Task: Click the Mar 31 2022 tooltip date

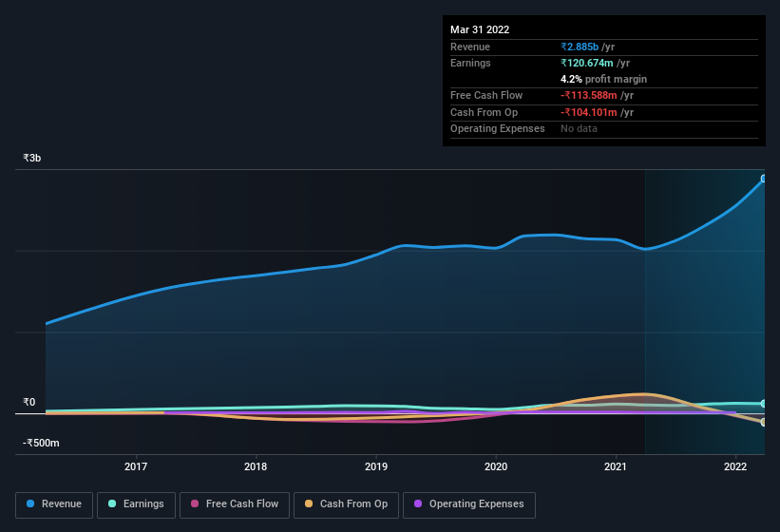Action: (x=480, y=29)
